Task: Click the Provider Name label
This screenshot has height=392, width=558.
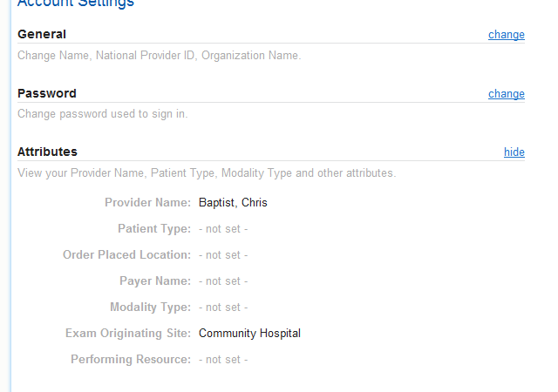Action: pos(147,203)
